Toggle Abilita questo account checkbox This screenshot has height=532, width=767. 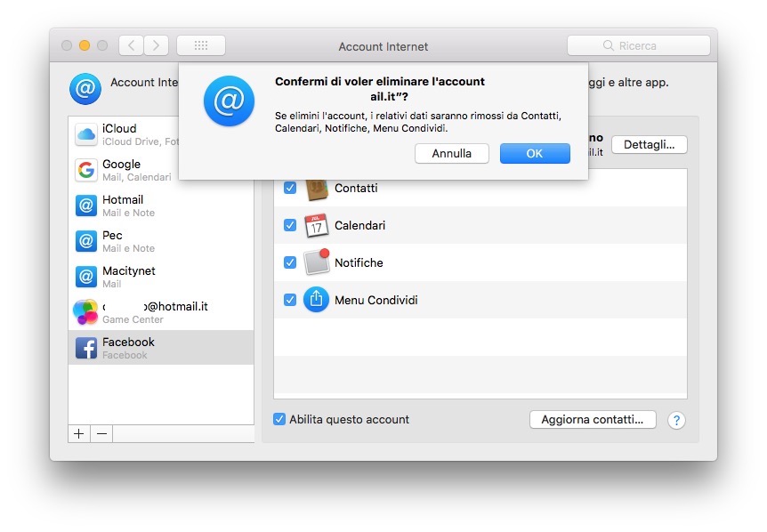(279, 419)
